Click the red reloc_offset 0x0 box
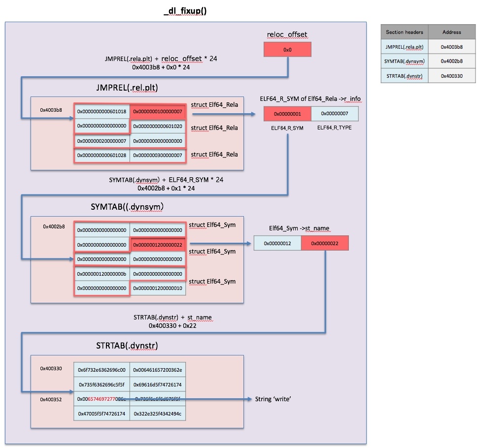478x448 pixels. [287, 50]
